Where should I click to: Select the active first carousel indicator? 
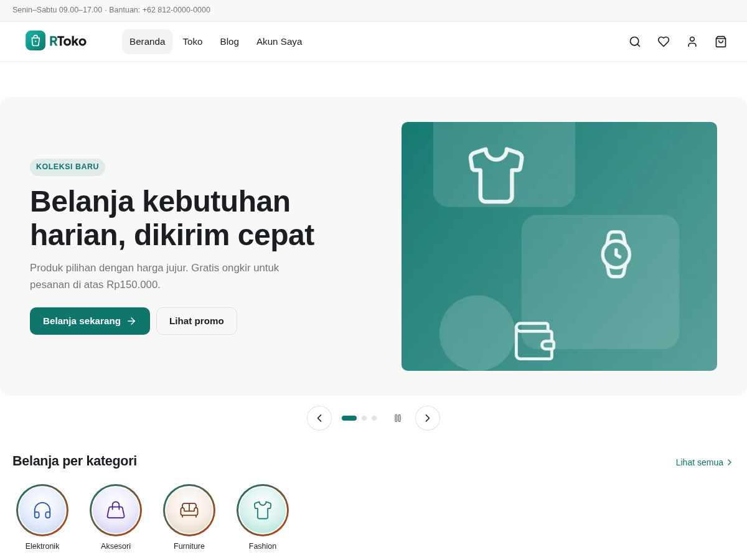coord(349,418)
